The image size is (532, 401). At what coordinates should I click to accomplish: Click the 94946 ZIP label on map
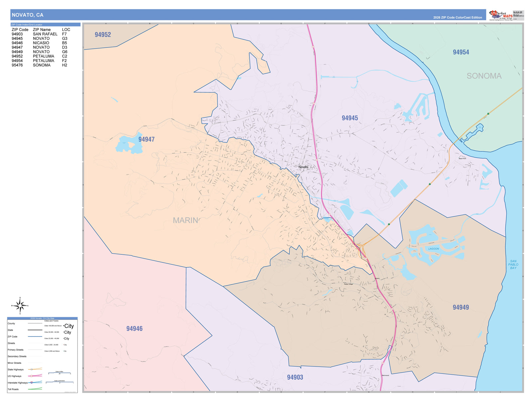tap(134, 329)
